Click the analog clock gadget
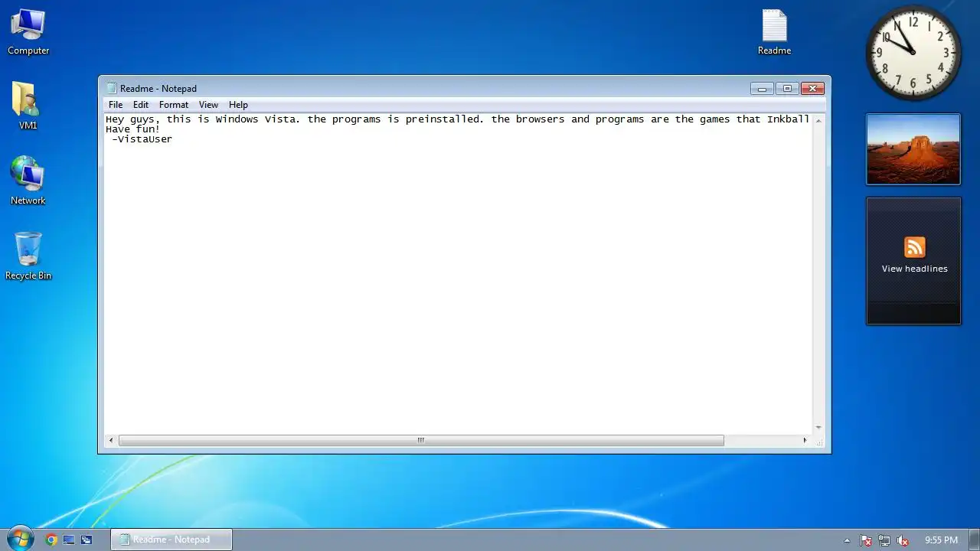 (913, 53)
